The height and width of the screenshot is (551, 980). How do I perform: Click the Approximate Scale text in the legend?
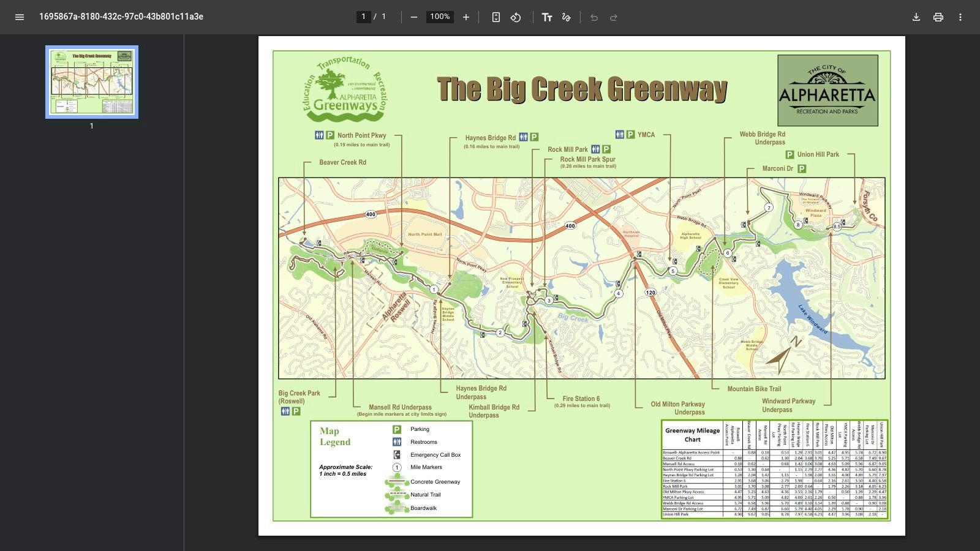click(x=345, y=470)
